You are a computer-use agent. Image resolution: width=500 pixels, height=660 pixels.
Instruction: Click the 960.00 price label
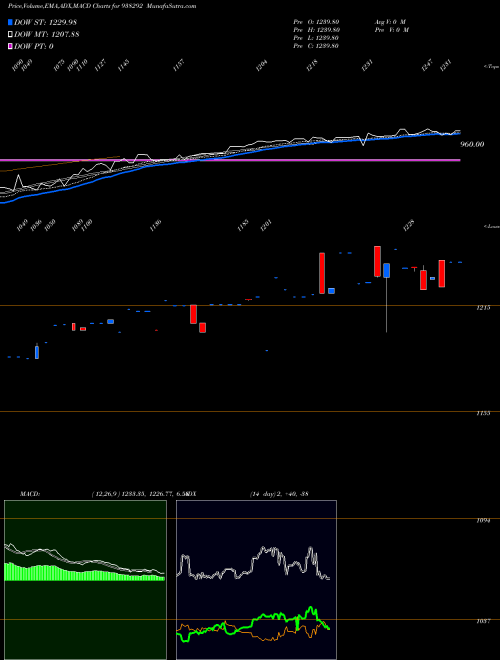click(x=472, y=144)
